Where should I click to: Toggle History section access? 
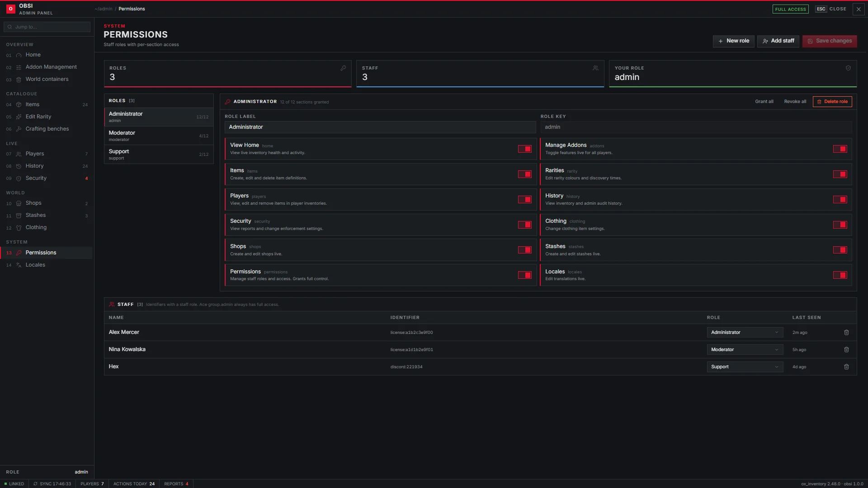tap(840, 200)
